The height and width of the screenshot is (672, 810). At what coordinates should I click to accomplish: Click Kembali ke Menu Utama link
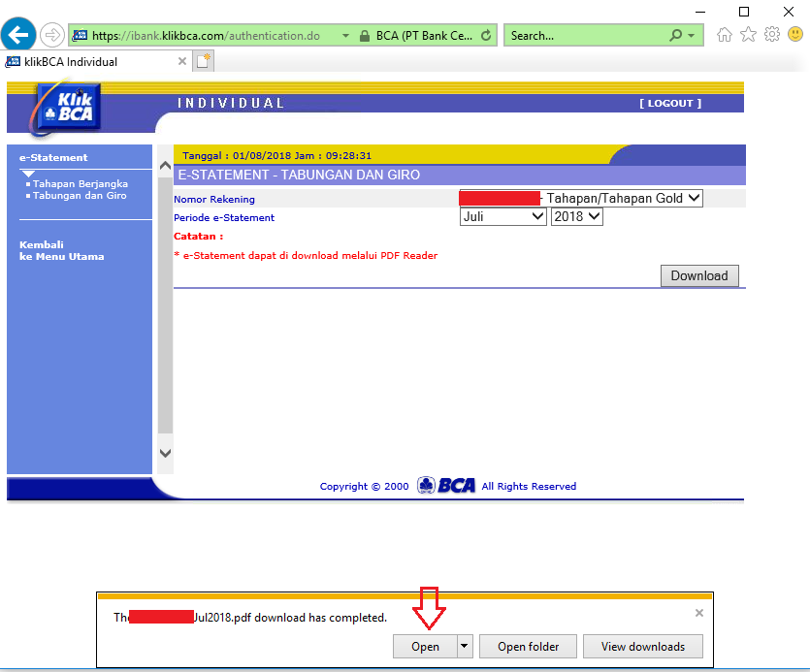click(x=61, y=250)
